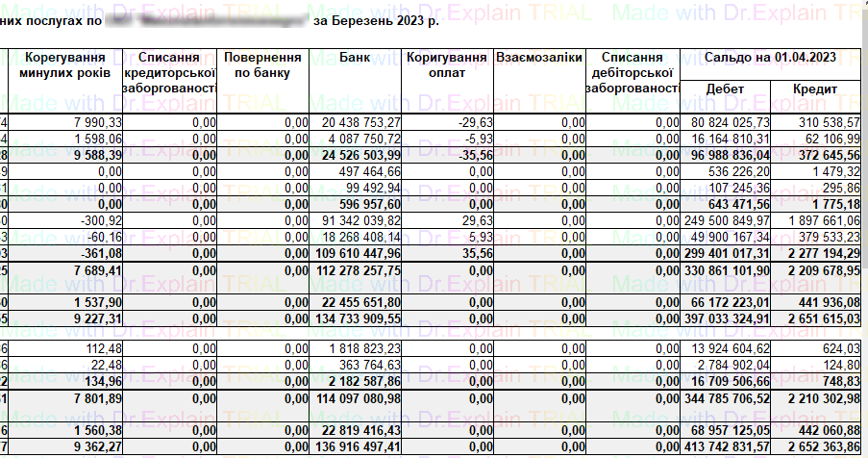The image size is (868, 458).
Task: Select the "Сальдо на 01.04.2023" header
Action: click(x=774, y=58)
